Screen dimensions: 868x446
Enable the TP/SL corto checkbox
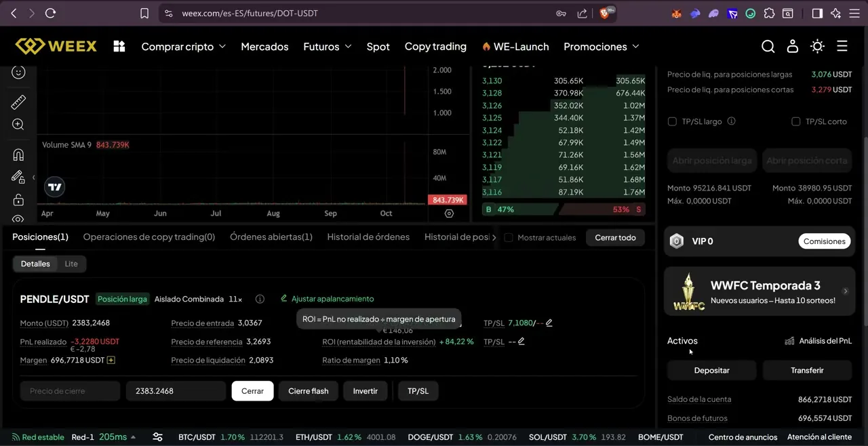point(796,121)
